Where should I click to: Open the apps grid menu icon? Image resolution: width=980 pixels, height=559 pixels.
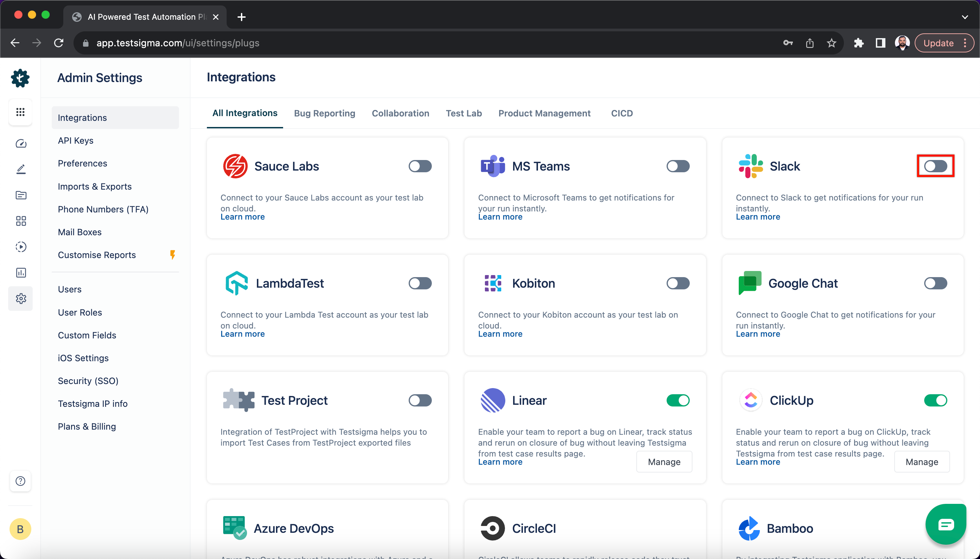point(20,112)
